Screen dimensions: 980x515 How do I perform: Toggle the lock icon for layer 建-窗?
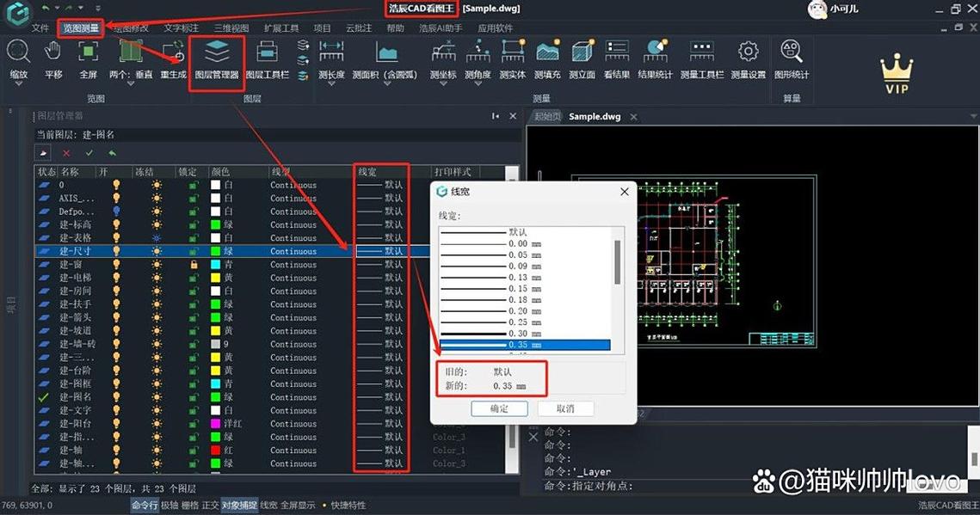coord(194,264)
